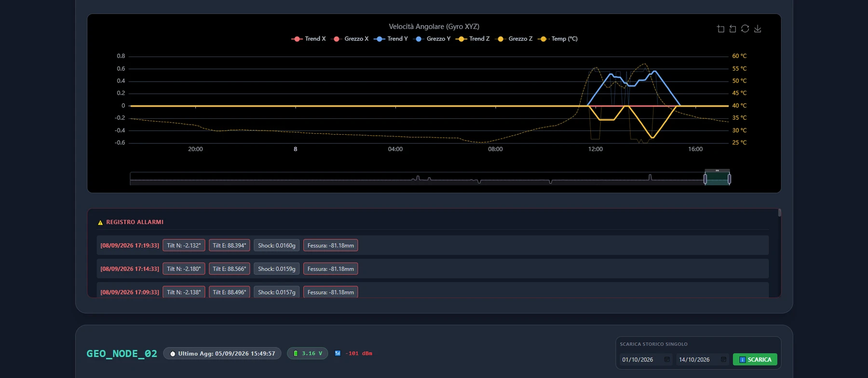Click the left handle of zoom slider

click(x=705, y=179)
